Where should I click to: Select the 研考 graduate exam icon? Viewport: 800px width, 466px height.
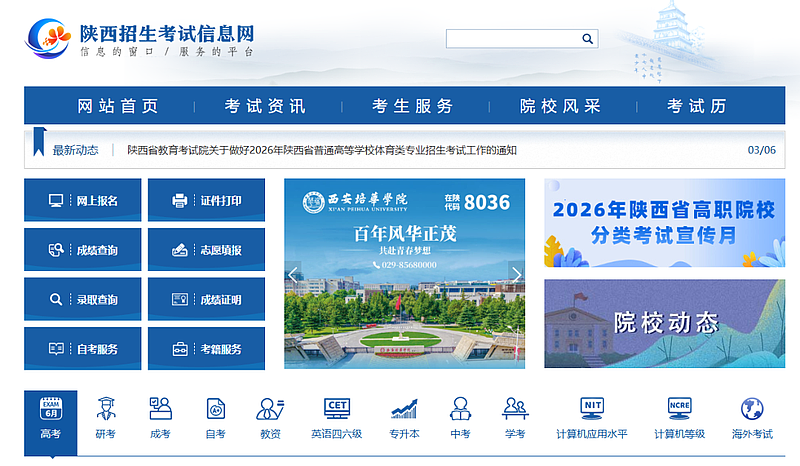point(105,418)
